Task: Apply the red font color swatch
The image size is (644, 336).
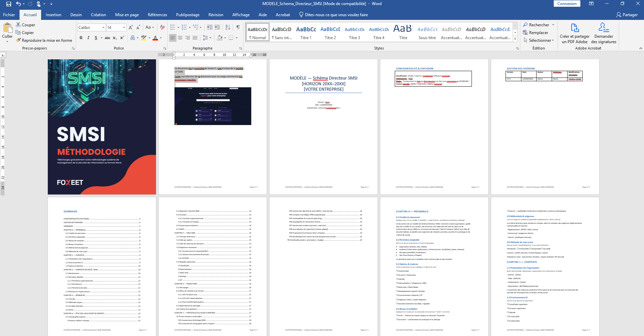Action: click(155, 38)
